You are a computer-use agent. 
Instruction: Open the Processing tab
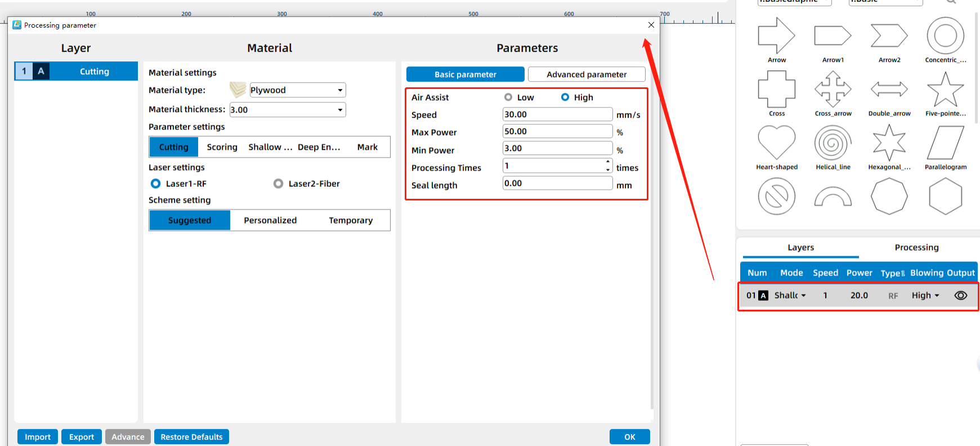pyautogui.click(x=916, y=247)
